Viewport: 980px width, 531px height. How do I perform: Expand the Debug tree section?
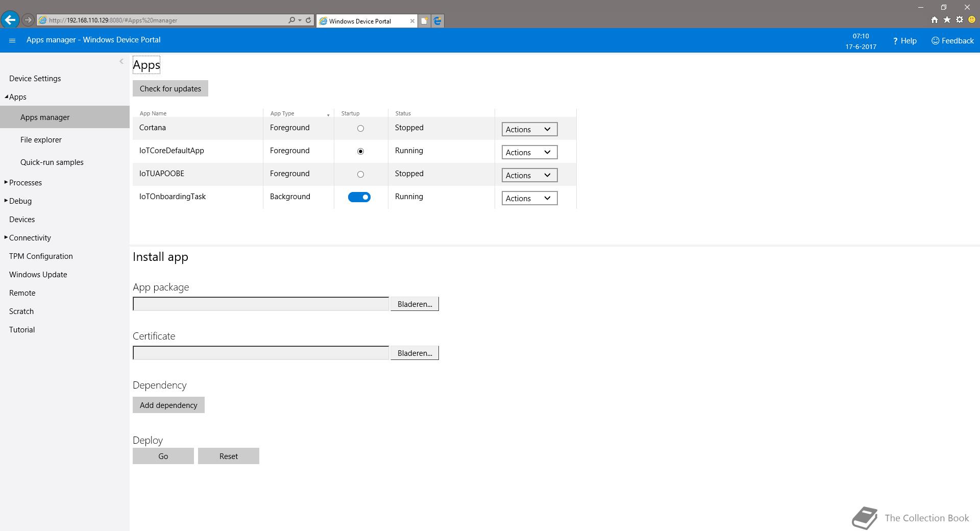tap(6, 201)
